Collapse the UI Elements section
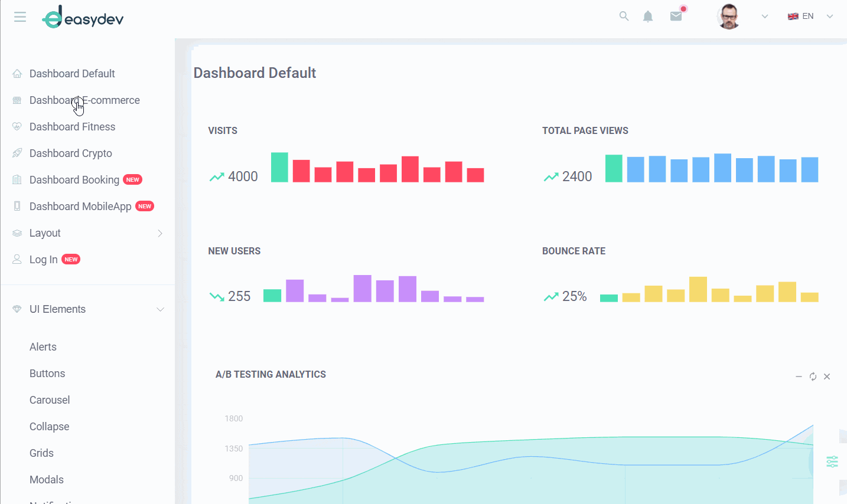The height and width of the screenshot is (504, 847). [160, 309]
